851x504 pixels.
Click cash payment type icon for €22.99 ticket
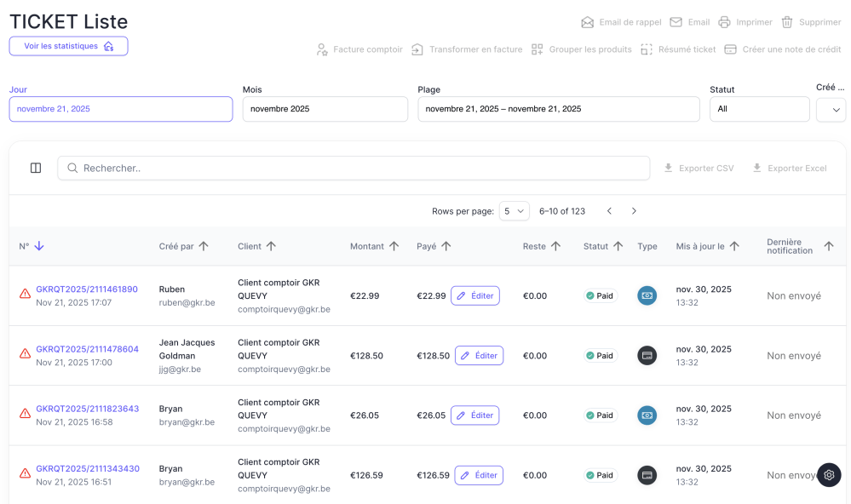click(x=647, y=296)
